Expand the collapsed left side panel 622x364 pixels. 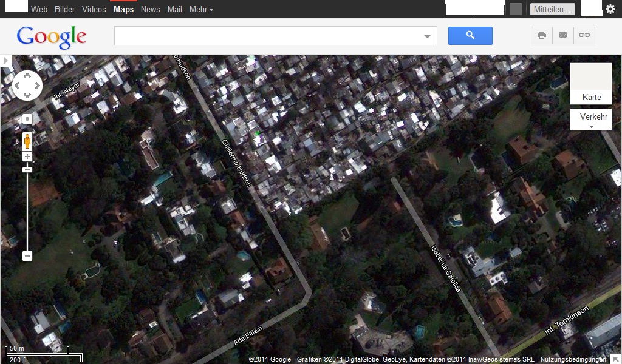5,61
